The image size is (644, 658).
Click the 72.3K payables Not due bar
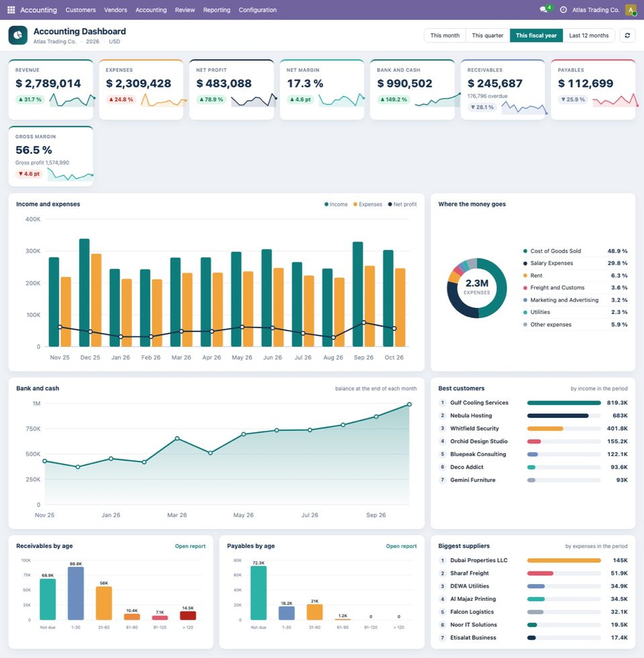[258, 593]
